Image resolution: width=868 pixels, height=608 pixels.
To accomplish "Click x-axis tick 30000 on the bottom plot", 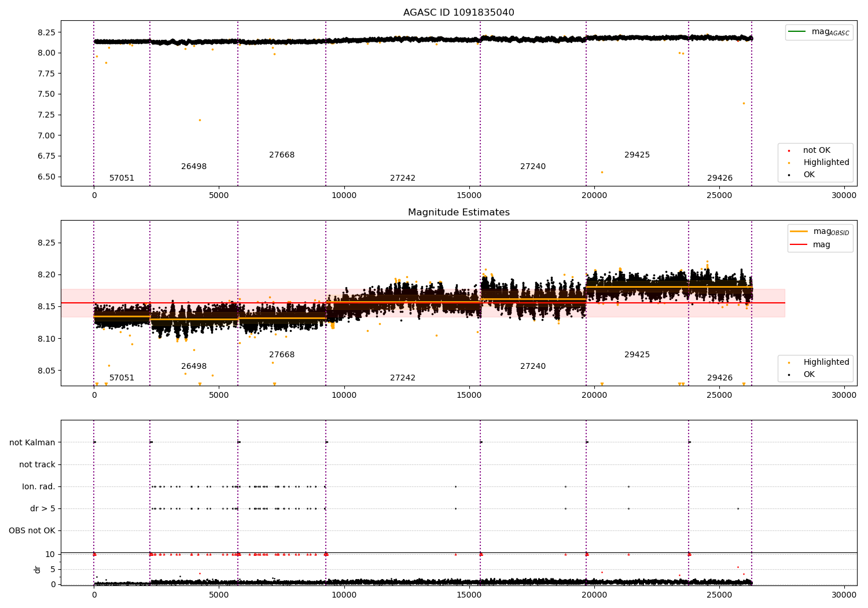I will point(844,595).
